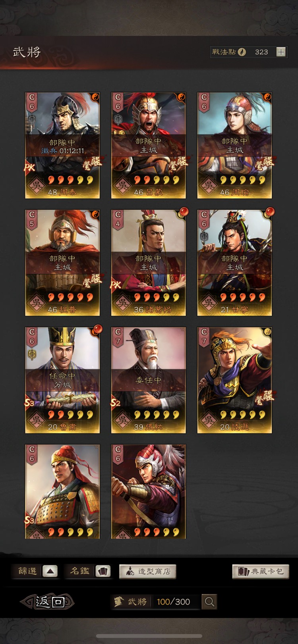This screenshot has height=644, width=298.
Task: Select the 呂蒙 general card
Action: pos(149,145)
